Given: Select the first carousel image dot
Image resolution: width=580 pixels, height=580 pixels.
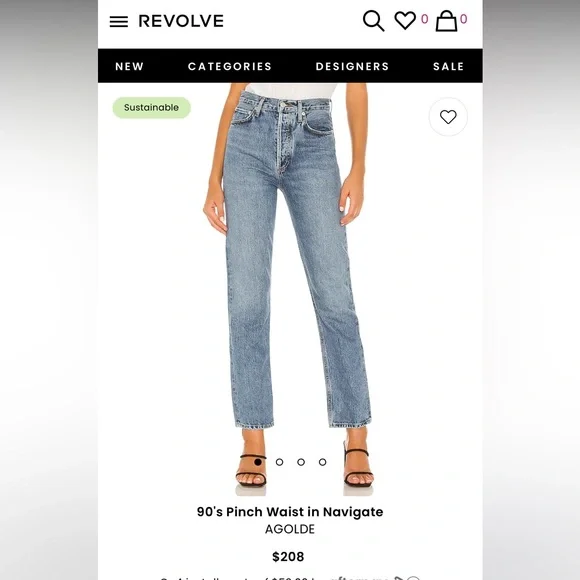Looking at the screenshot, I should coord(258,462).
